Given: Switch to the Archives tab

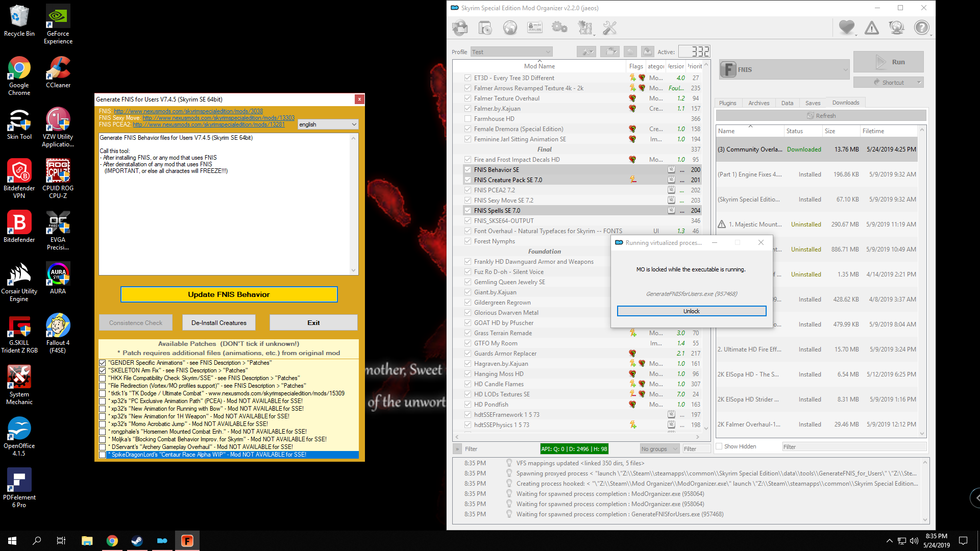Looking at the screenshot, I should pyautogui.click(x=758, y=103).
